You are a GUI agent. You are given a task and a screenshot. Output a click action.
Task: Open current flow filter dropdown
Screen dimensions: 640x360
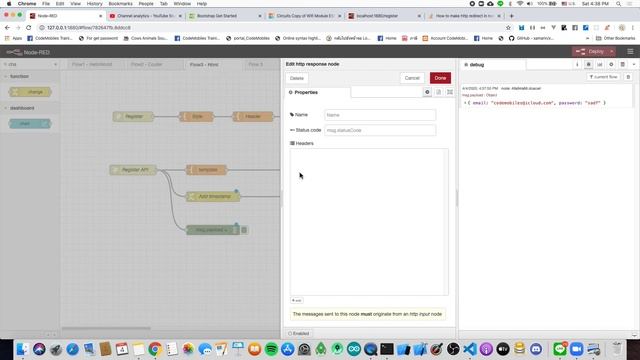click(603, 77)
